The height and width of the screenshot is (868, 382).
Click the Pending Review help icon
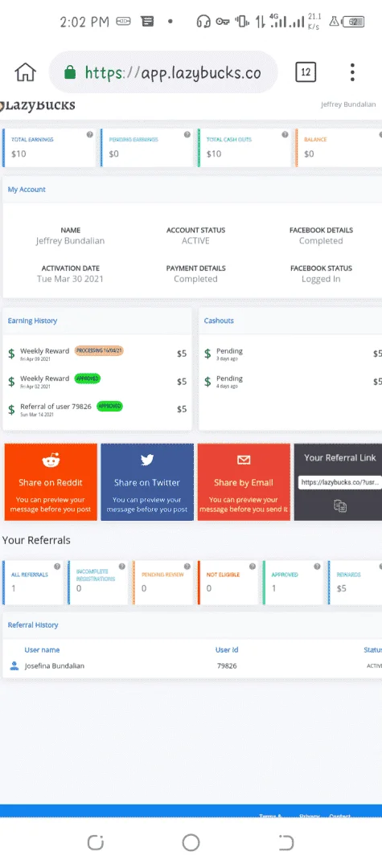[x=187, y=567]
